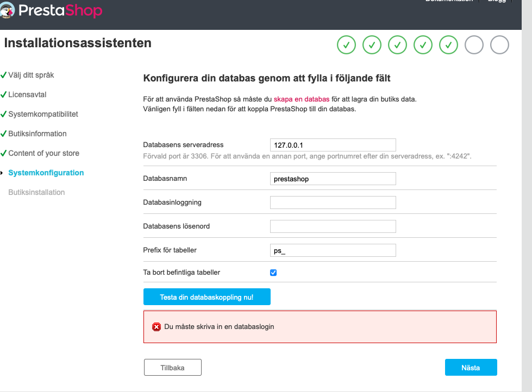The width and height of the screenshot is (532, 392).
Task: Follow the skapa en databas link
Action: click(x=301, y=100)
